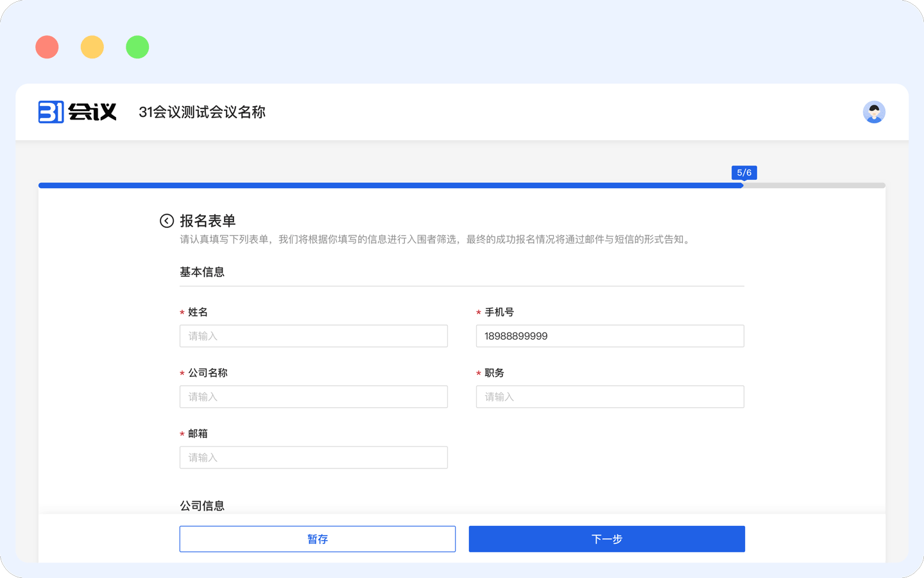The width and height of the screenshot is (924, 578).
Task: Click the 手机号 field containing 18988899999
Action: click(610, 336)
